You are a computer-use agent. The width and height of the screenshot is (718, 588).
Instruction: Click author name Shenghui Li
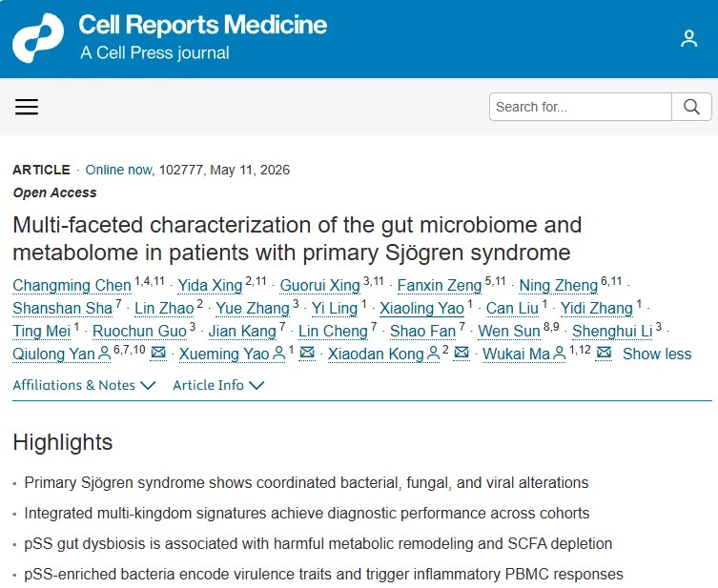(612, 331)
